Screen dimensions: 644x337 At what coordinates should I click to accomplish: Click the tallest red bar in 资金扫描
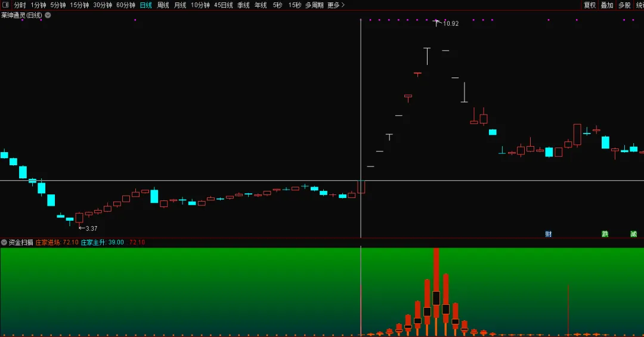pyautogui.click(x=436, y=280)
